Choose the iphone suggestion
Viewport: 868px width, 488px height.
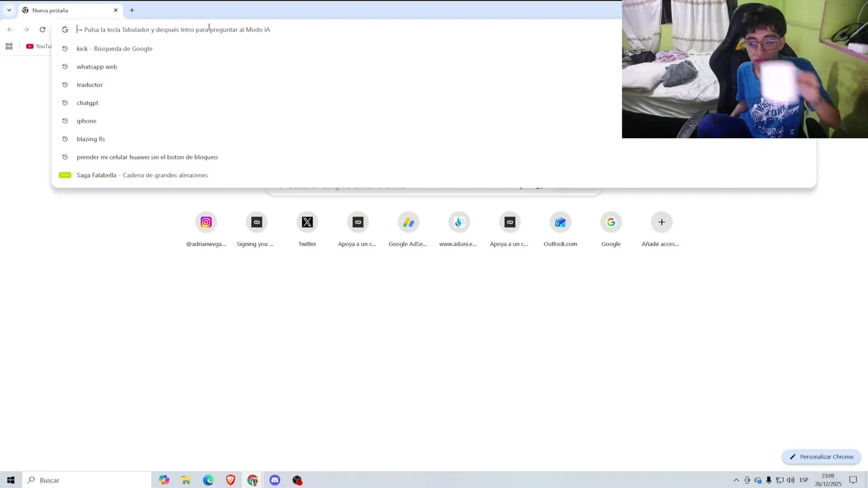[434, 121]
